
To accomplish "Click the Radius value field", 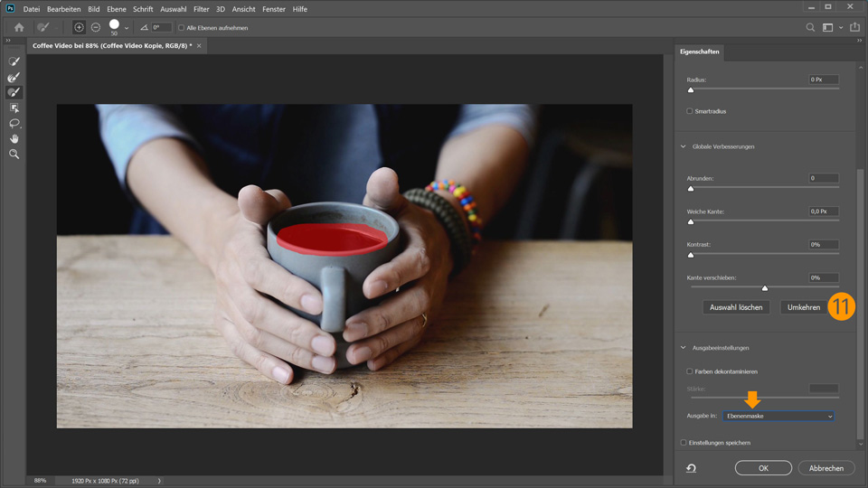I will (824, 80).
